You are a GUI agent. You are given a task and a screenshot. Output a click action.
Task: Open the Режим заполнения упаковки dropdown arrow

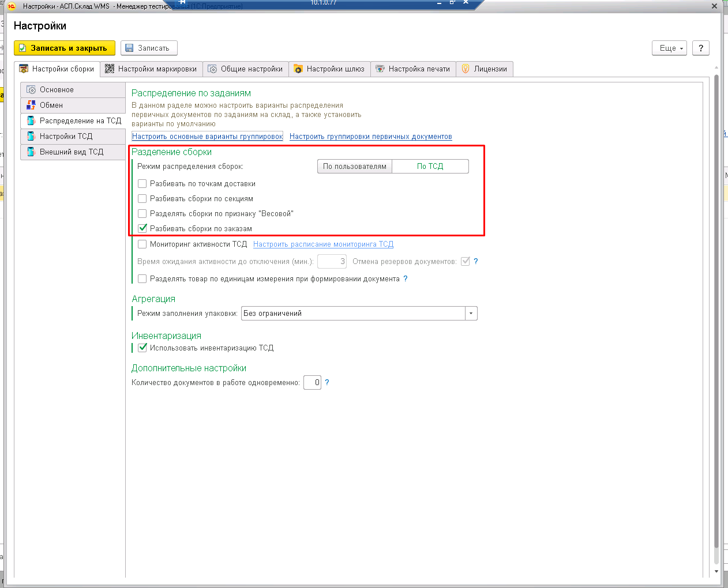(471, 314)
